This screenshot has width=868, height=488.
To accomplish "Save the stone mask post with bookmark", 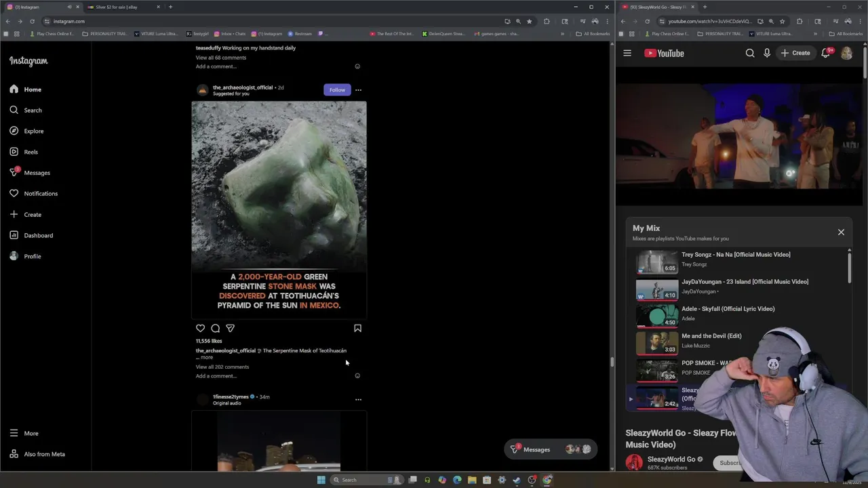I will coord(357,328).
